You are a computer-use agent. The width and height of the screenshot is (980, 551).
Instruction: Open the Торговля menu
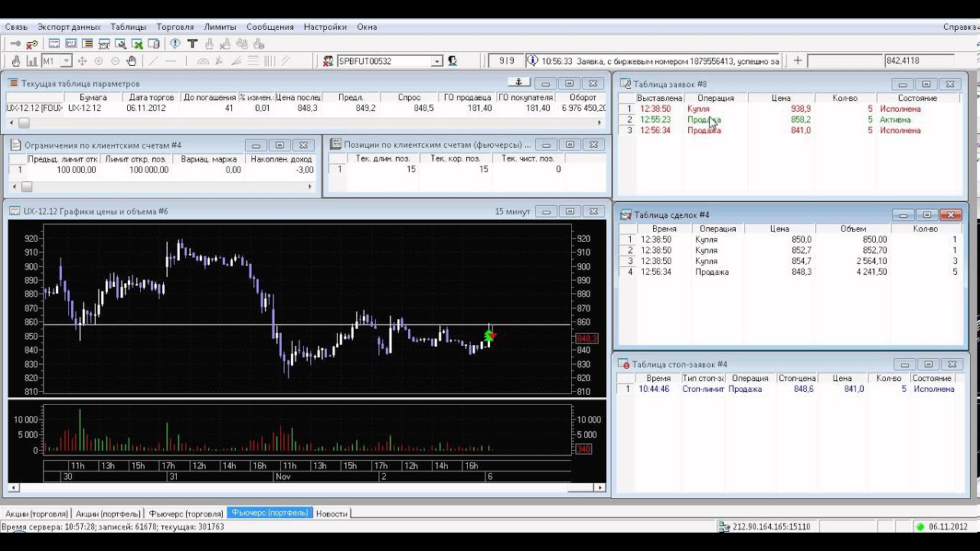[175, 27]
